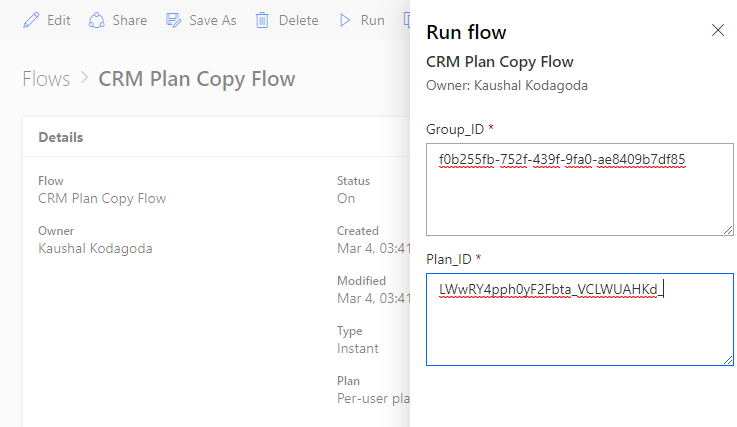
Task: Grab the Group_ID textarea resize handle
Action: pos(728,230)
